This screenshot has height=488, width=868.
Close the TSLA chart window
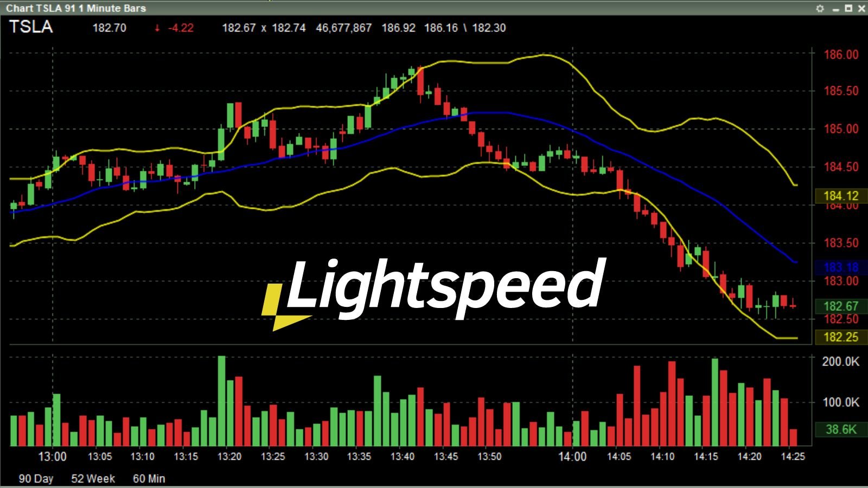861,8
